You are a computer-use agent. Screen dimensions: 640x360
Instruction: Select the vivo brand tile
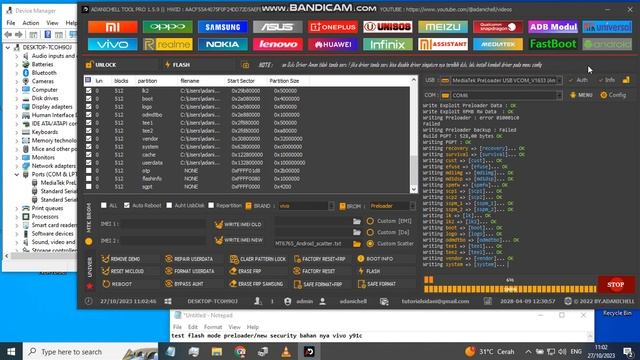click(x=112, y=44)
